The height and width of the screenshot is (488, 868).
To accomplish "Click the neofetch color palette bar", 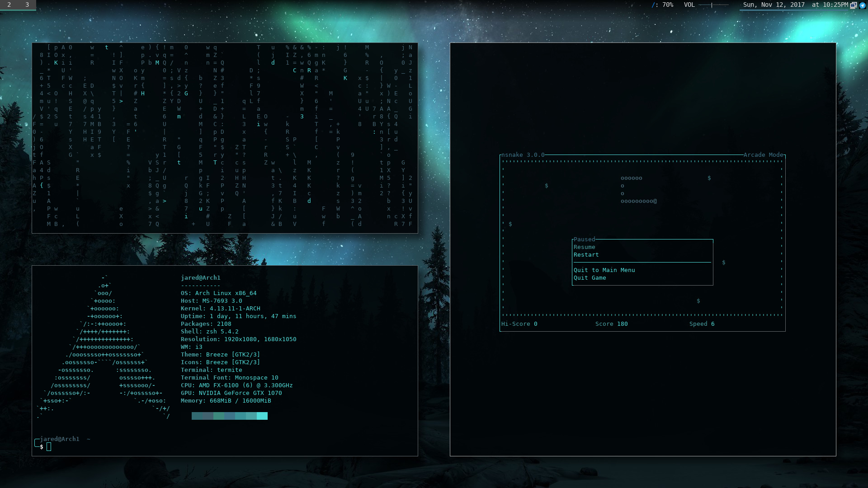I will (x=229, y=416).
